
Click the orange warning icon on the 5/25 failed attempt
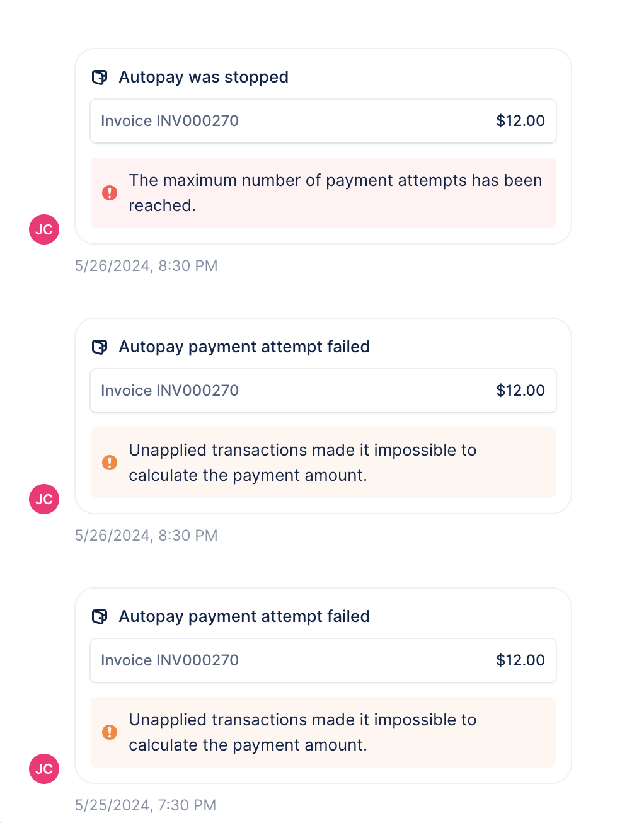[110, 732]
